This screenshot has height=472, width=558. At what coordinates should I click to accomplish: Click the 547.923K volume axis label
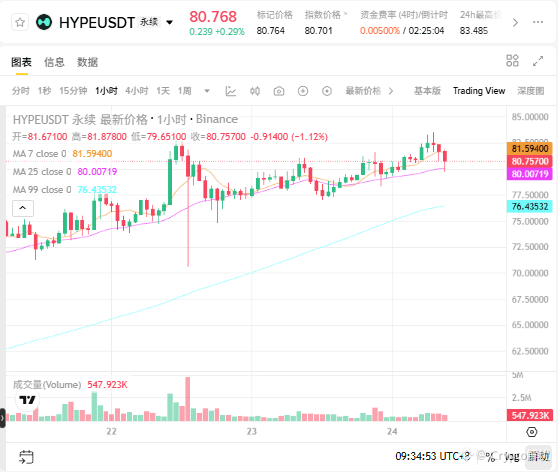click(530, 415)
